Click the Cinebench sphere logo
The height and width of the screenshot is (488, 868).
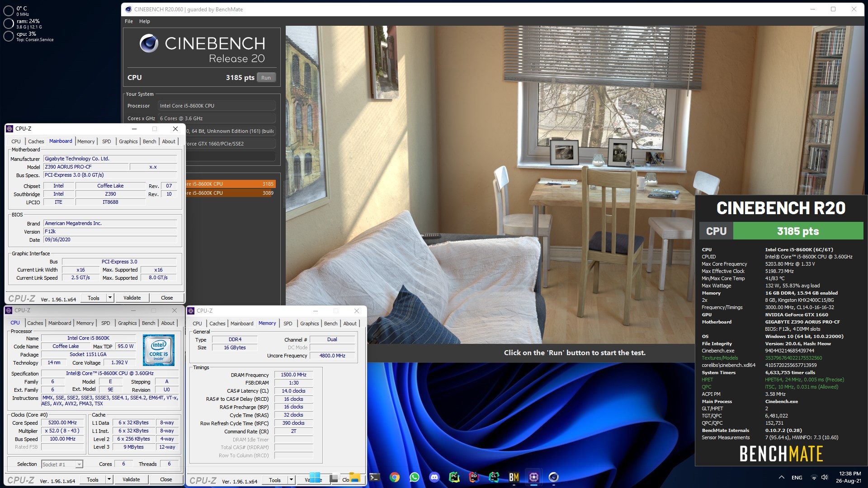tap(149, 44)
